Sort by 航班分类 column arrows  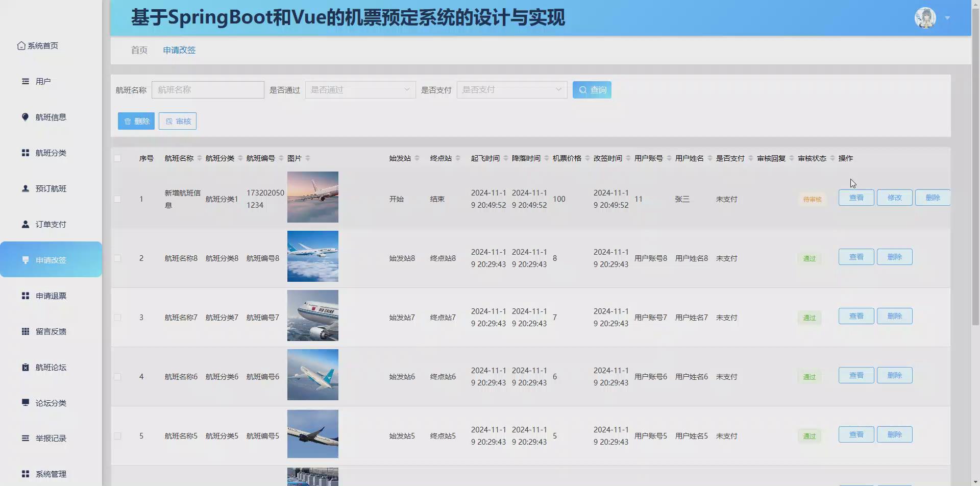[x=240, y=158]
